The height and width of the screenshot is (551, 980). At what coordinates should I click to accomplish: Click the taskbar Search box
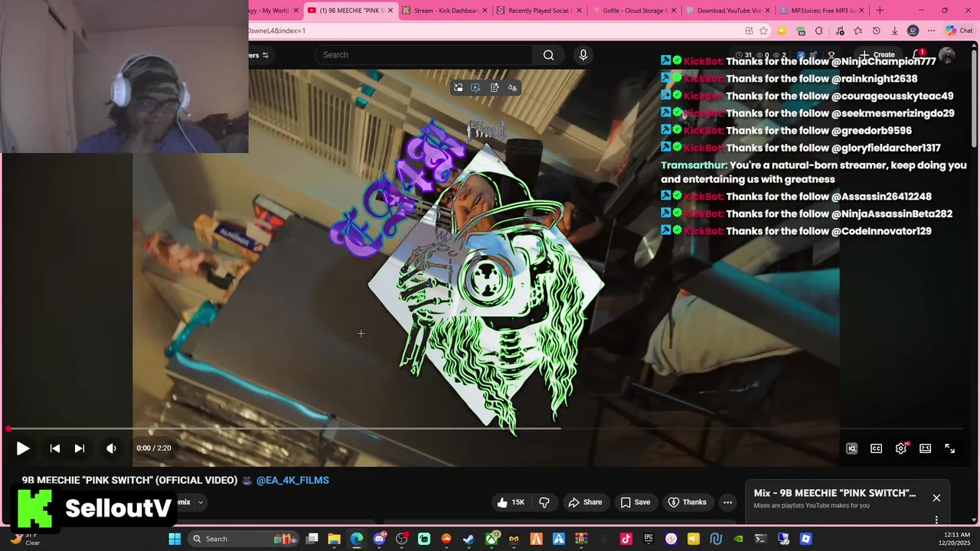(x=243, y=539)
